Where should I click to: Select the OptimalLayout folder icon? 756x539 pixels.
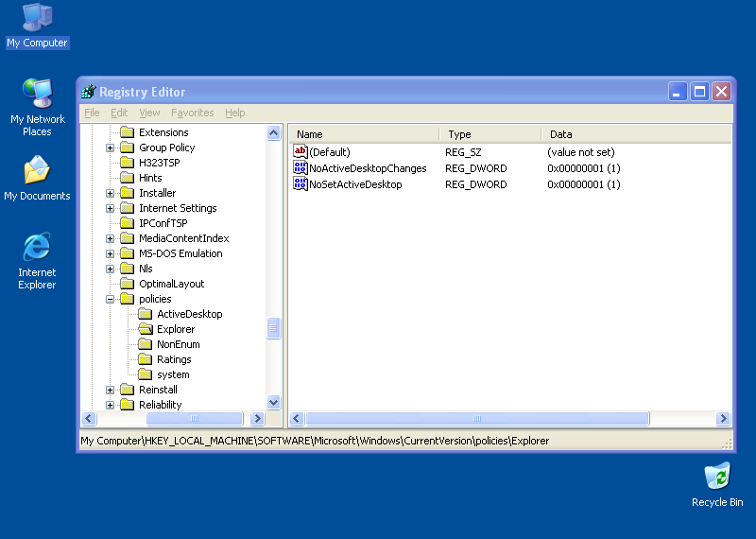[x=127, y=284]
